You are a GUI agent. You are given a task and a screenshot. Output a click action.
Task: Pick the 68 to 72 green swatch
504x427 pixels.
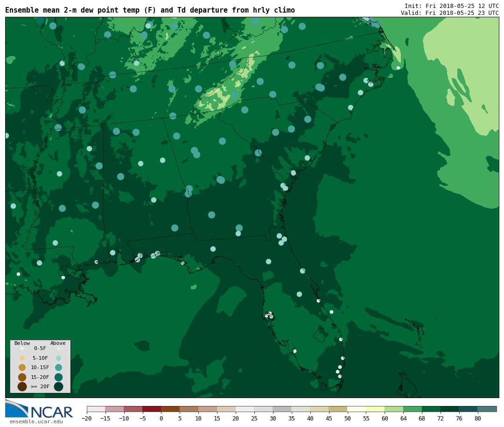[431, 409]
